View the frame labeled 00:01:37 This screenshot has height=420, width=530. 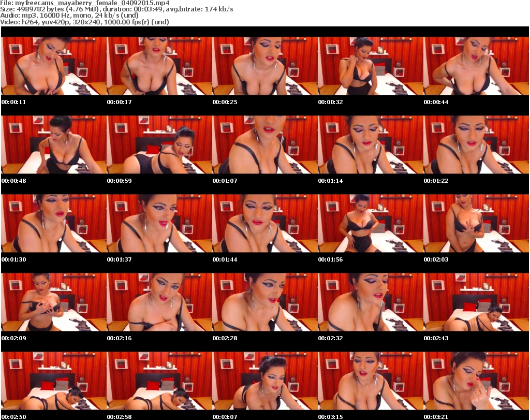(159, 224)
